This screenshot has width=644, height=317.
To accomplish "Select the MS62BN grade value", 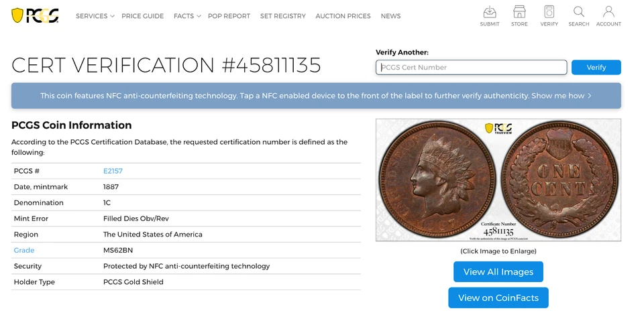I will [x=118, y=250].
